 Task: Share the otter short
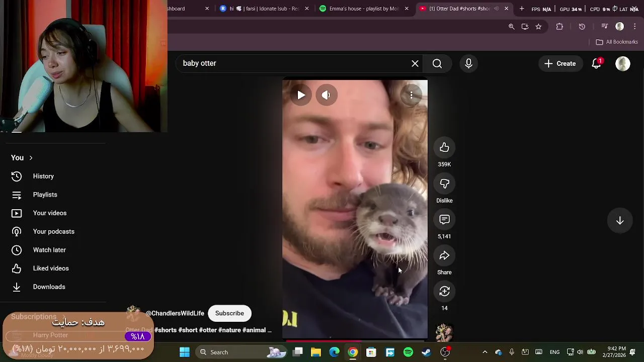point(444,255)
